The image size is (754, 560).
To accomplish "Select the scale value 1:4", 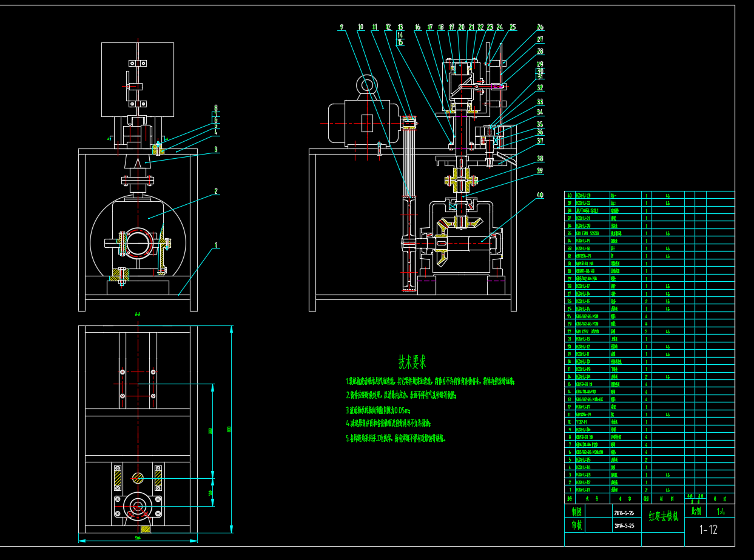I will click(x=721, y=512).
